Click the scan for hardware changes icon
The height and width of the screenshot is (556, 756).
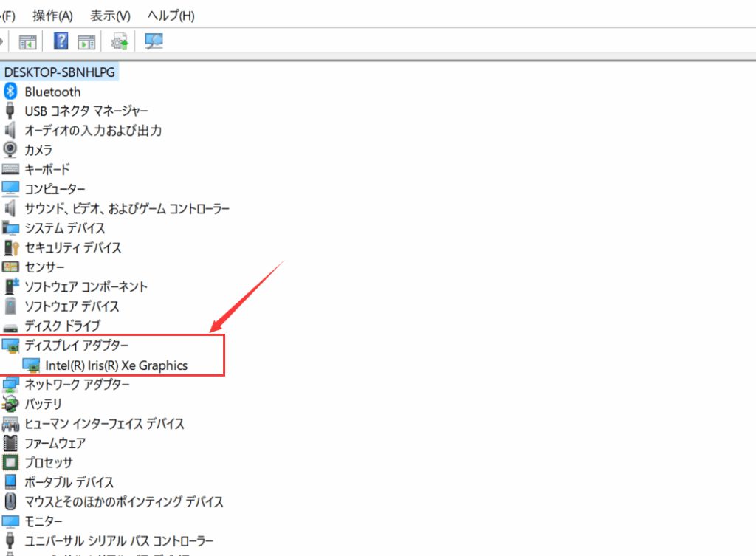coord(154,42)
